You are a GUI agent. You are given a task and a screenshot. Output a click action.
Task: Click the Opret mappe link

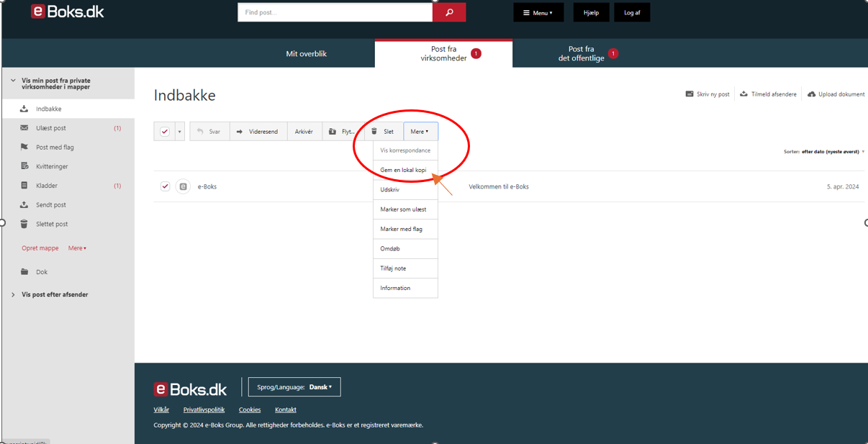tap(40, 248)
